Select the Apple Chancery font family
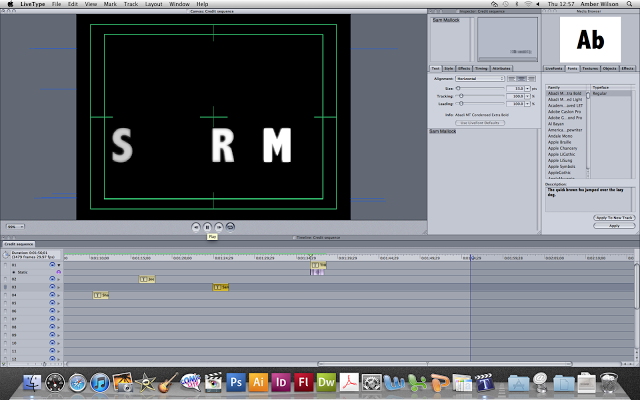This screenshot has width=640, height=400. pos(562,148)
